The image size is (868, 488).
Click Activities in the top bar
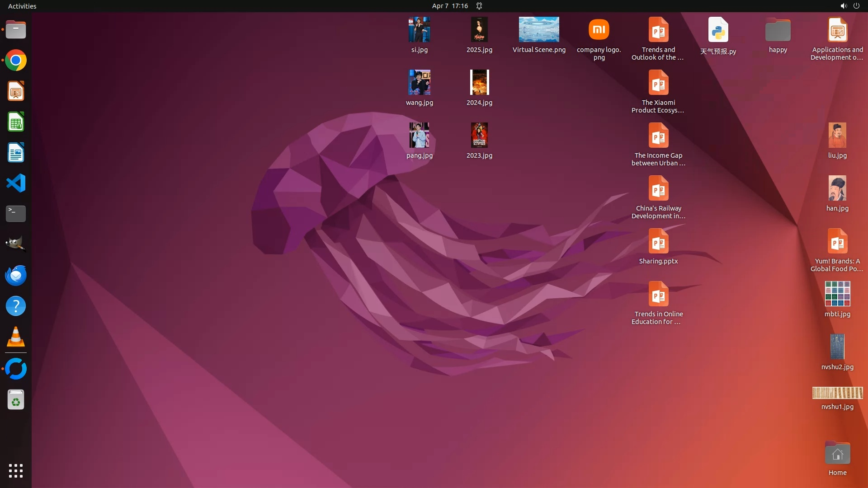tap(22, 6)
